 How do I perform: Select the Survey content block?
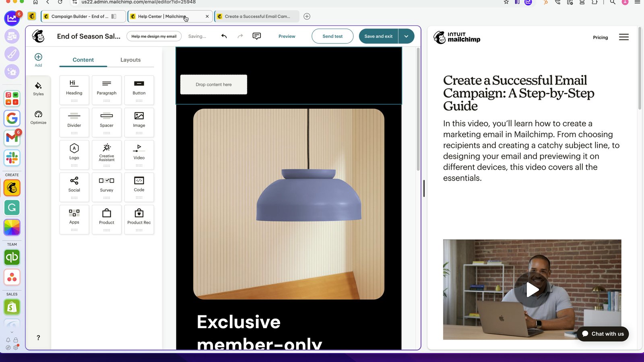107,187
